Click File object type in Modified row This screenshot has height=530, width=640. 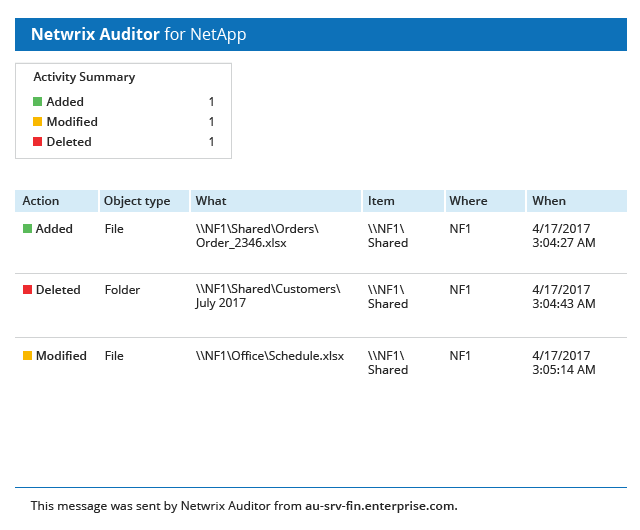(114, 355)
